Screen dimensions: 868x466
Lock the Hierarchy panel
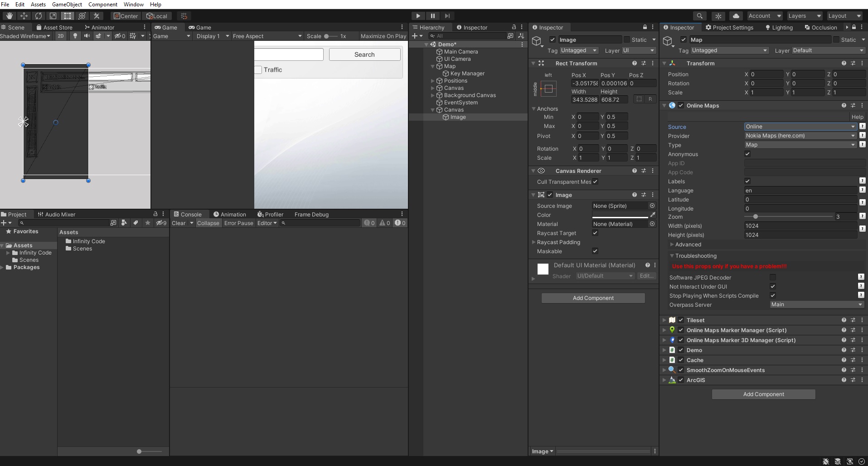pos(514,27)
